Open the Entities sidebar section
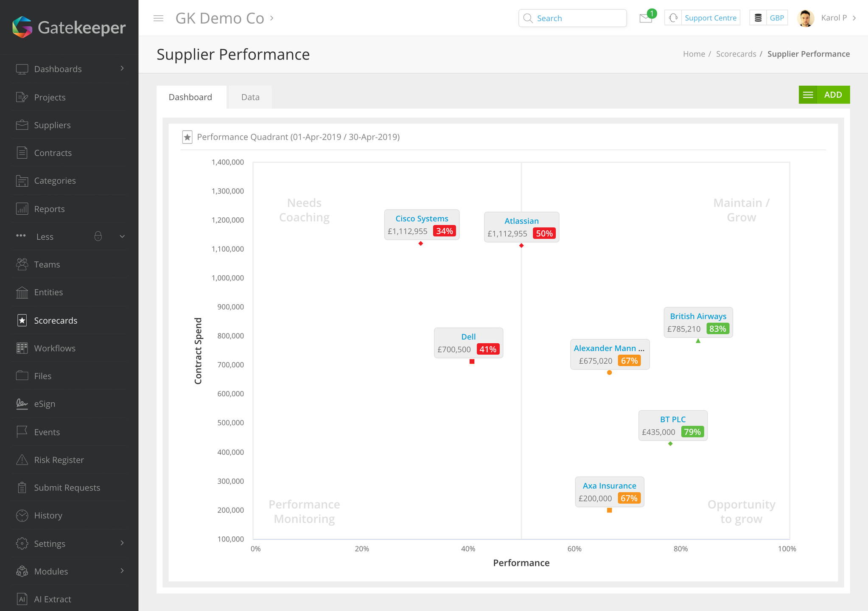Viewport: 868px width, 611px height. 48,292
